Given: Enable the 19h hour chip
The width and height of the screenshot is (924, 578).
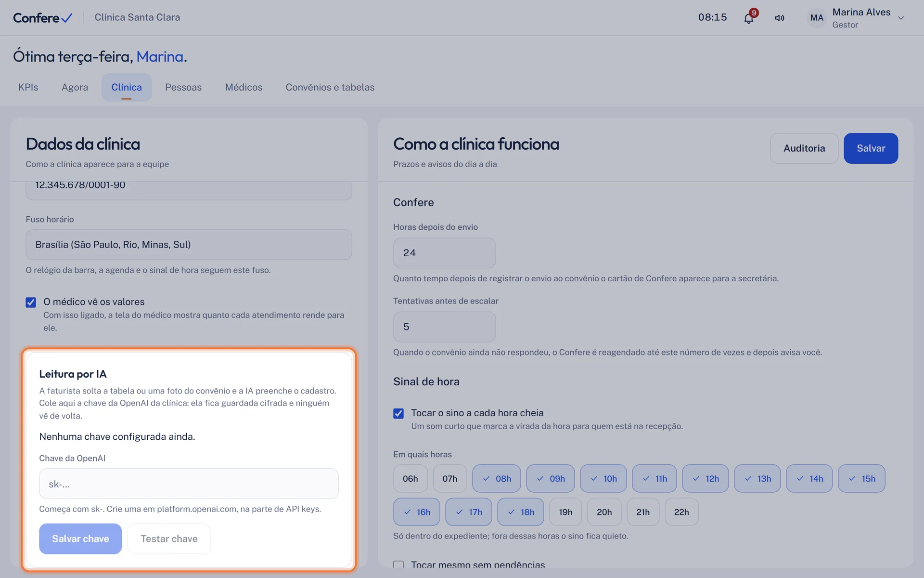Looking at the screenshot, I should [x=565, y=512].
